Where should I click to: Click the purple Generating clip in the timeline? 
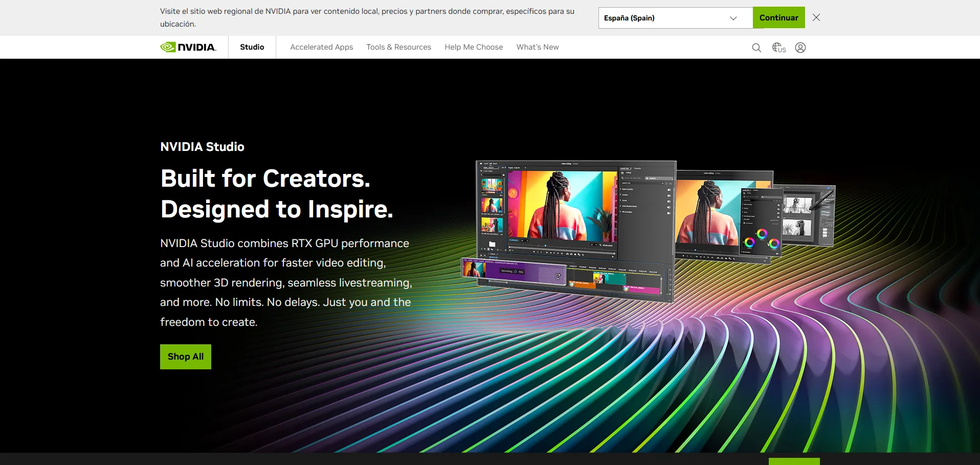coord(522,272)
